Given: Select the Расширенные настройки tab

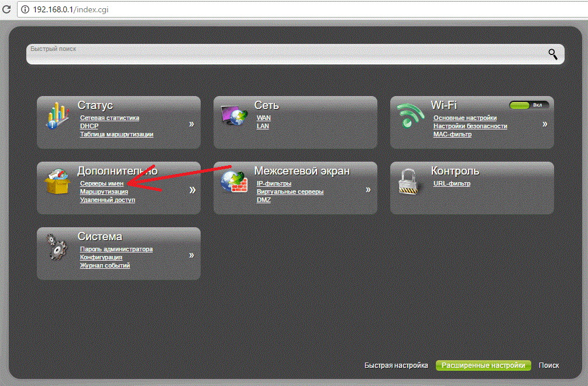Looking at the screenshot, I should tap(483, 365).
